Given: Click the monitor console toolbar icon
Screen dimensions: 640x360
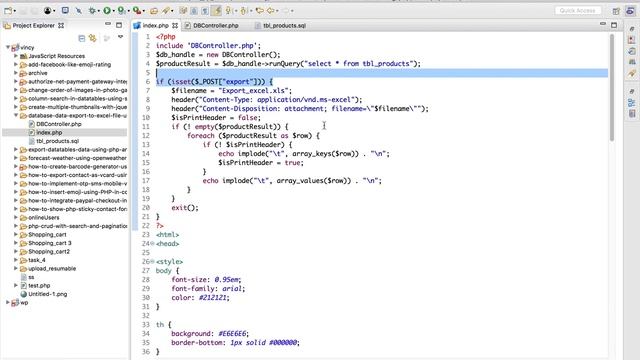Looking at the screenshot, I should [x=65, y=11].
